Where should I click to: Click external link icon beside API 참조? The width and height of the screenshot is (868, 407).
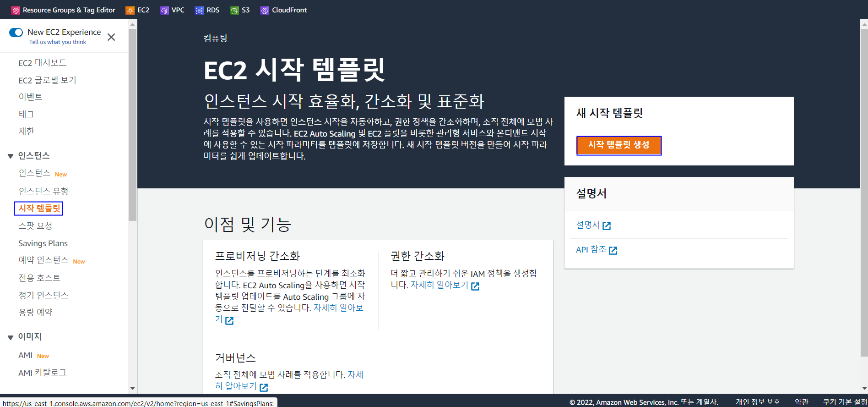tap(613, 250)
